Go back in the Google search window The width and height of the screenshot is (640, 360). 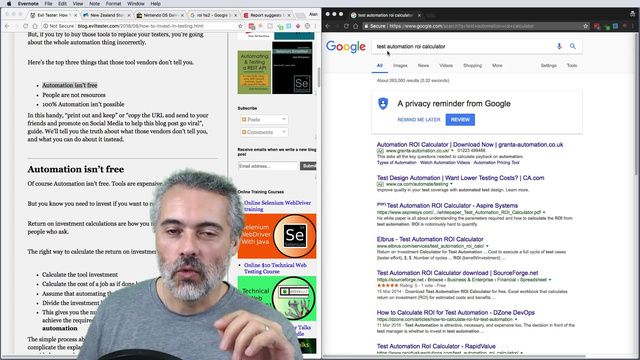pos(328,26)
